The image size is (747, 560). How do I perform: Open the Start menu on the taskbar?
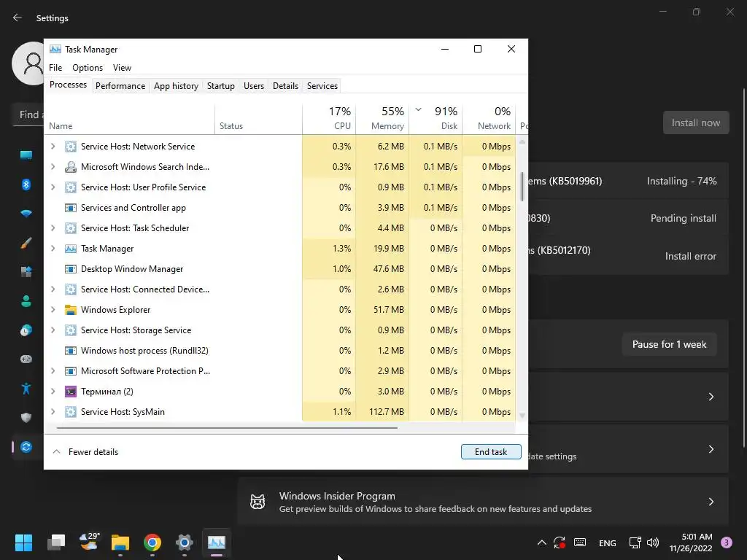click(x=23, y=542)
